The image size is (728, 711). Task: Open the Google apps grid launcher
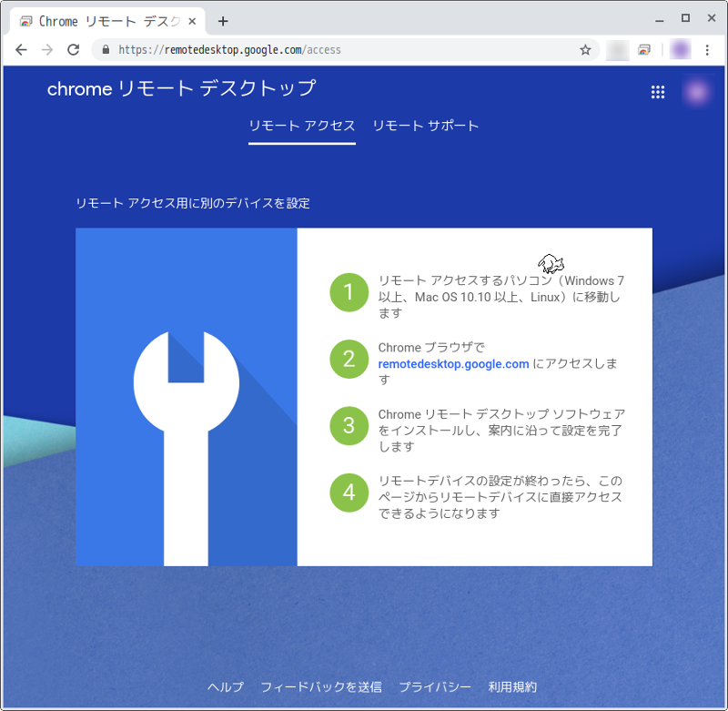tap(657, 92)
